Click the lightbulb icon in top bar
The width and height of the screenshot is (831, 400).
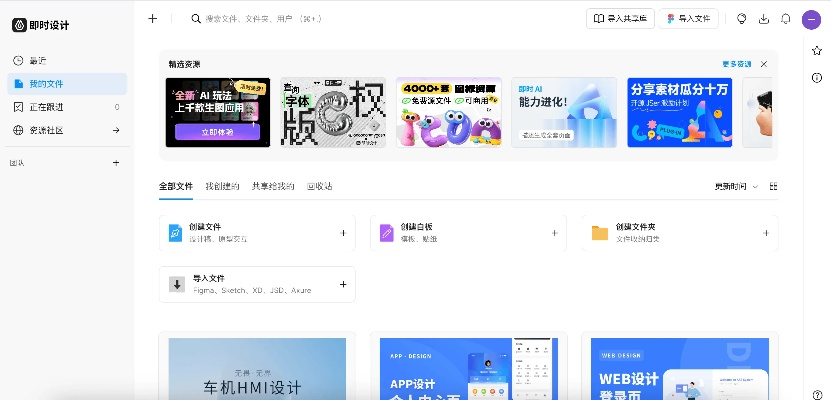pyautogui.click(x=742, y=18)
